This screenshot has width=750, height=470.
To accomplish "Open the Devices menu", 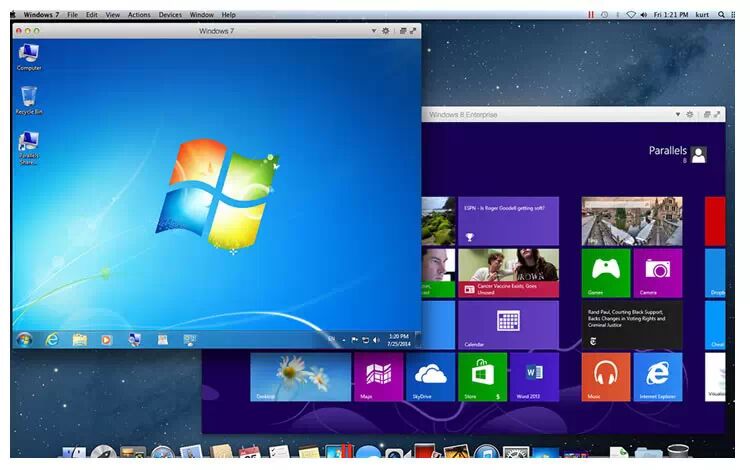I will coord(170,15).
